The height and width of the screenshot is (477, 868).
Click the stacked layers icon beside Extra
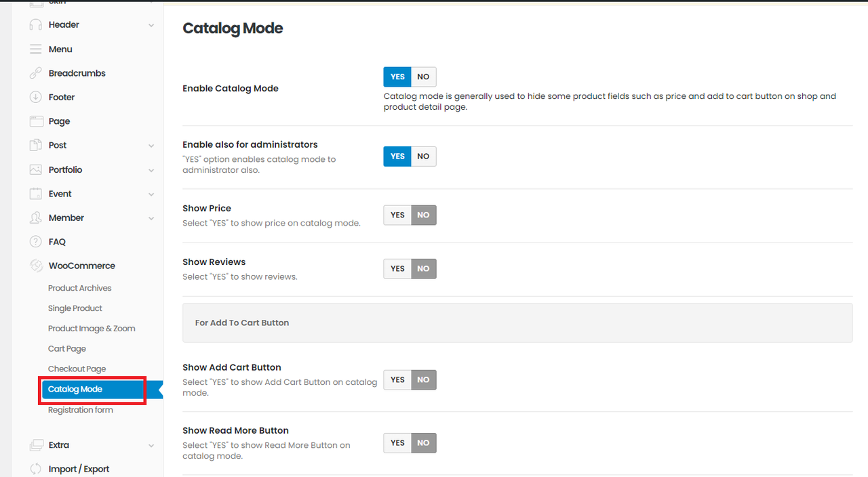pos(36,445)
